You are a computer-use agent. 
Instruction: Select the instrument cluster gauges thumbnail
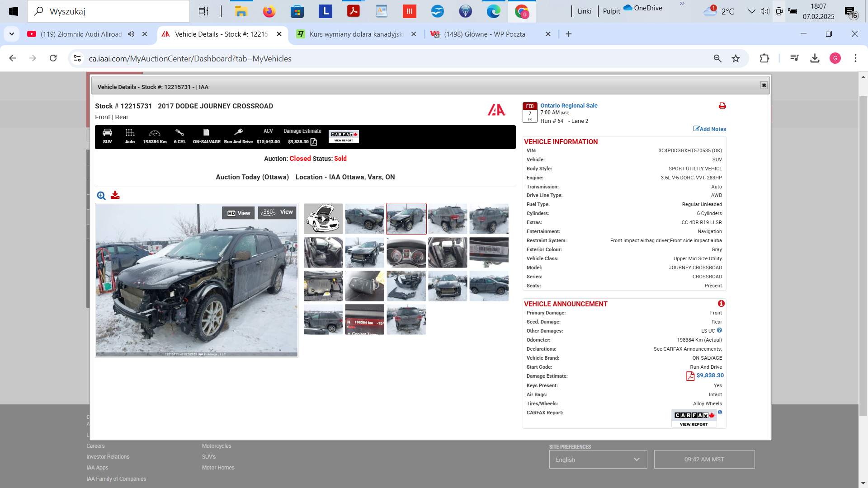tap(406, 253)
